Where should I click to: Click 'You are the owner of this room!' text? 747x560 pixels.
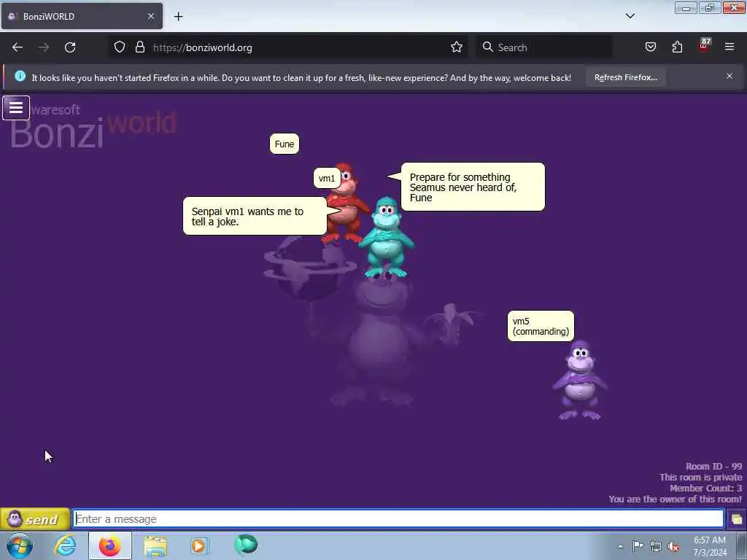coord(675,499)
